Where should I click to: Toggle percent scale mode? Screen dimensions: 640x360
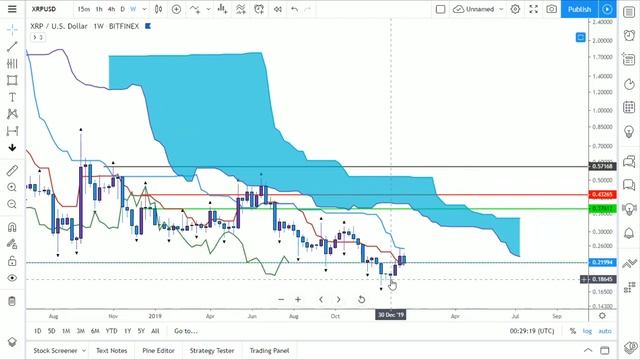[x=573, y=331]
